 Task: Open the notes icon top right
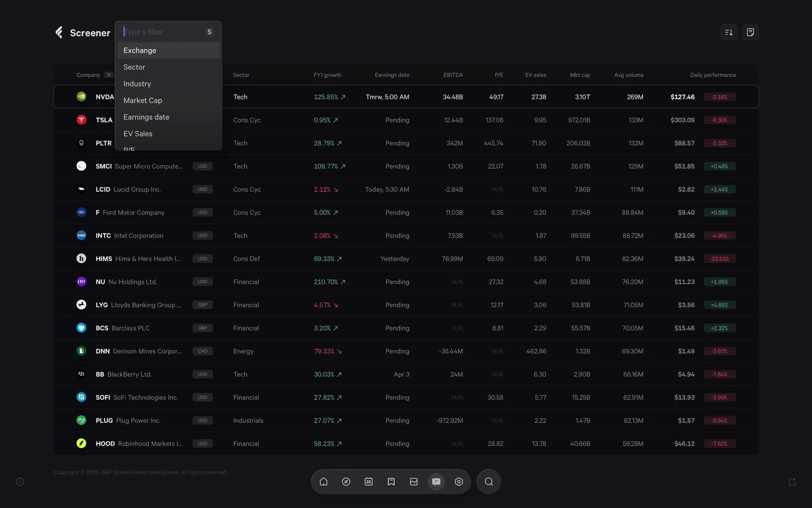750,32
